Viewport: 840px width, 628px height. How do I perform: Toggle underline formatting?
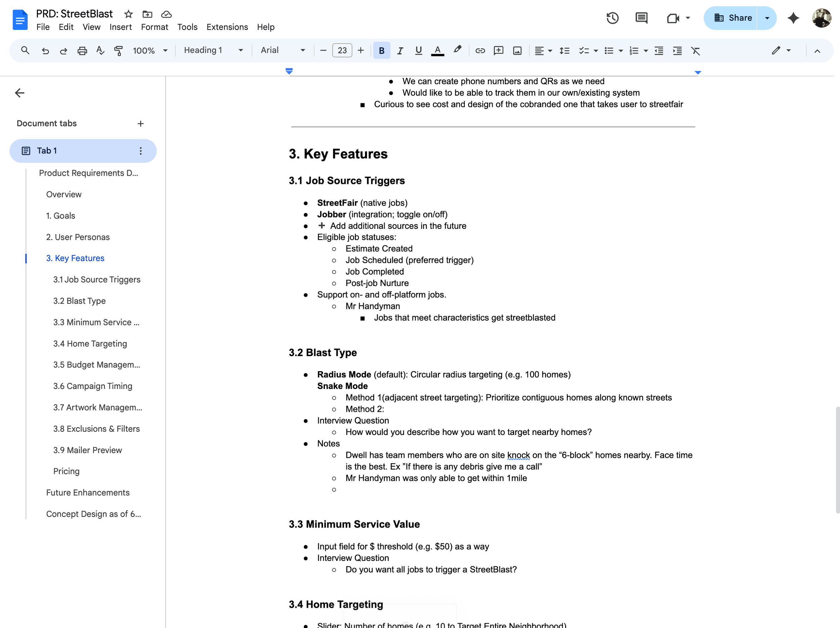[x=418, y=50]
